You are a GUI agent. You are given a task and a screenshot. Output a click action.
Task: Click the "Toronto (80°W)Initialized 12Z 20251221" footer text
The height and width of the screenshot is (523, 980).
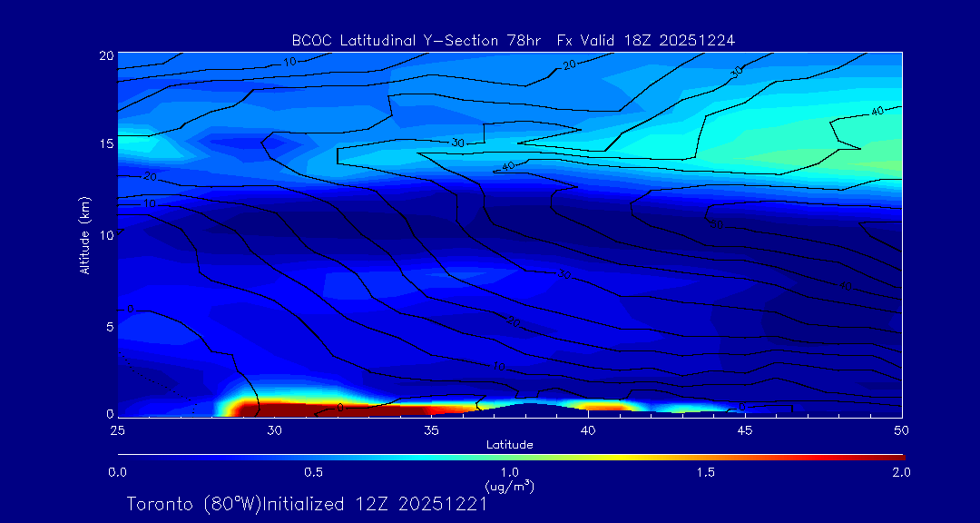(x=307, y=504)
